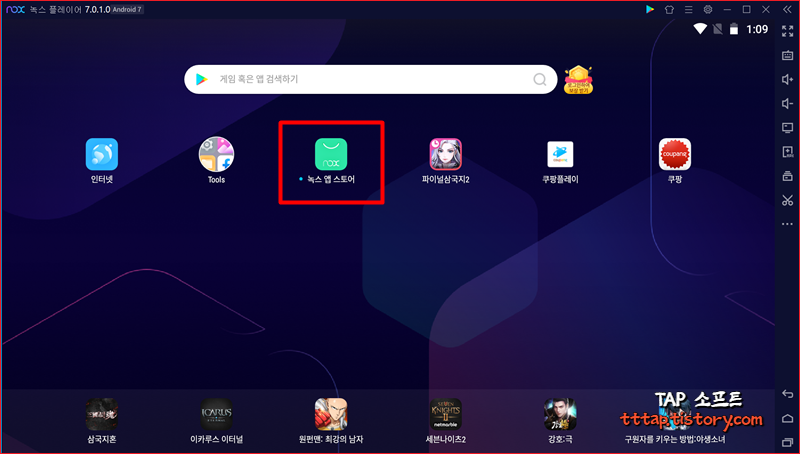Open keyboard mapping in sidebar
Image resolution: width=800 pixels, height=454 pixels.
coord(788,55)
